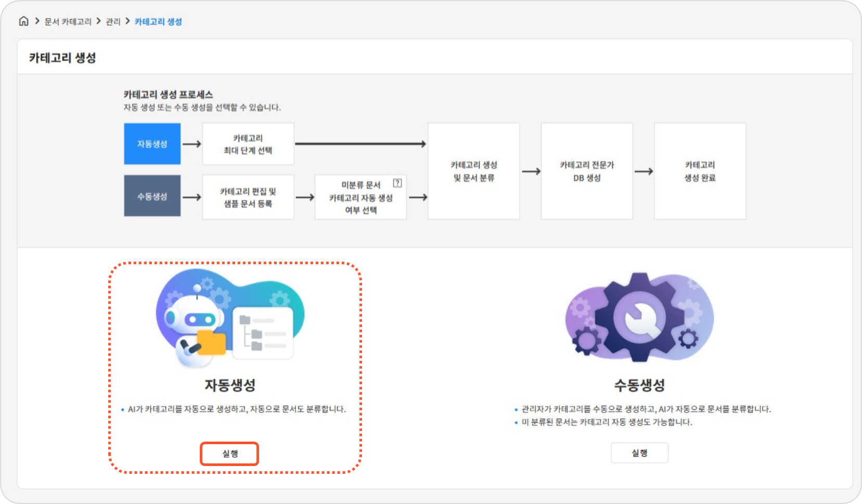Click 카테고리 전문가 DB 생성 step
862x504 pixels.
(587, 171)
